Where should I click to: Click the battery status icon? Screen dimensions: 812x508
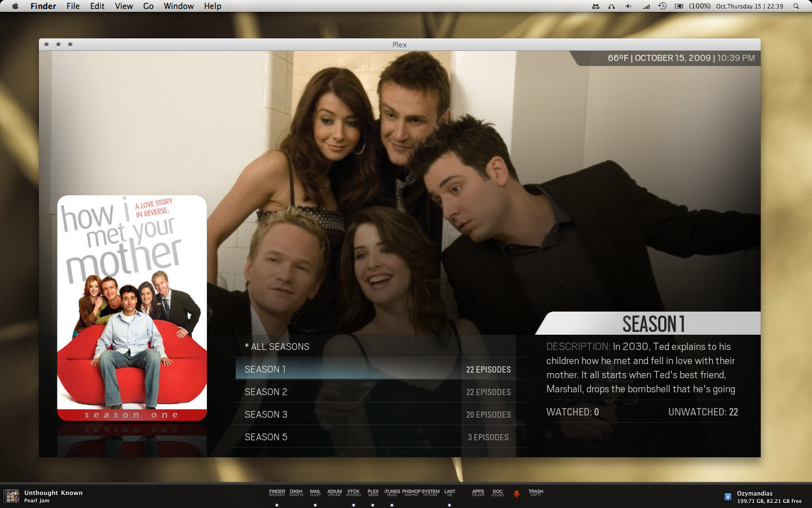pos(679,6)
